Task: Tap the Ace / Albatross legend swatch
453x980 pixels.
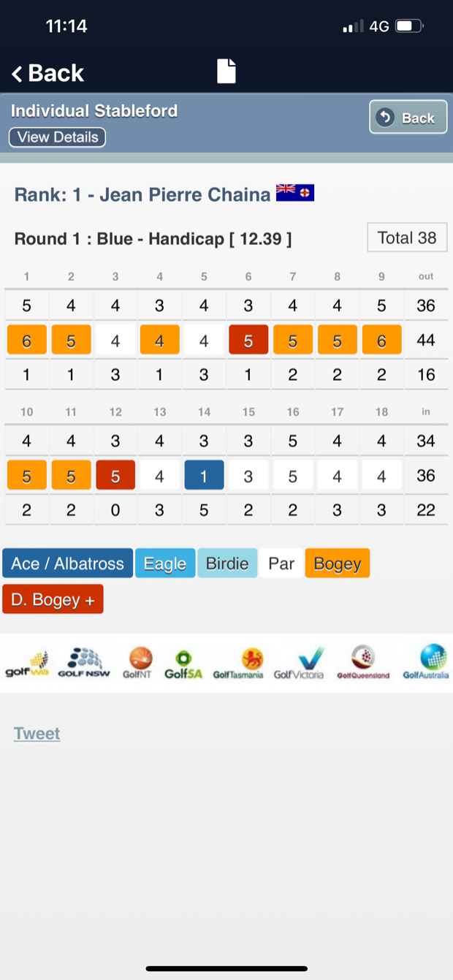Action: pos(67,563)
